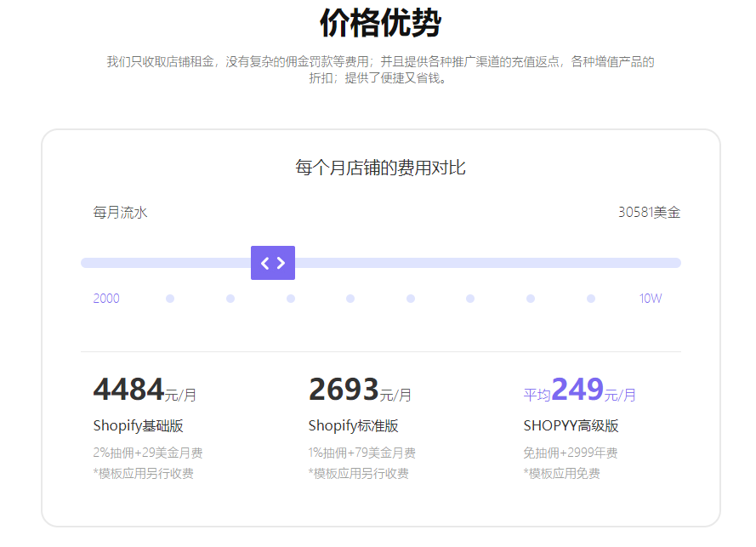Click the last dot marker before 10W
Viewport: 756px width, 547px height.
[x=591, y=299]
